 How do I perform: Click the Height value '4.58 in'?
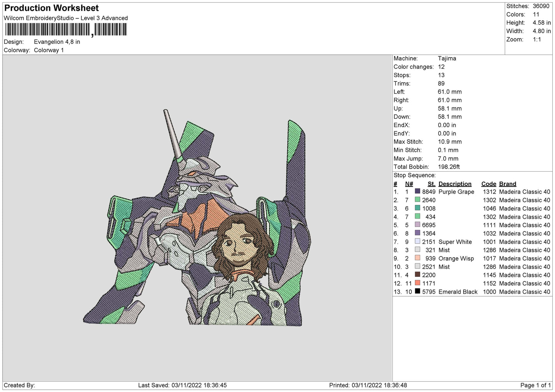coord(542,23)
